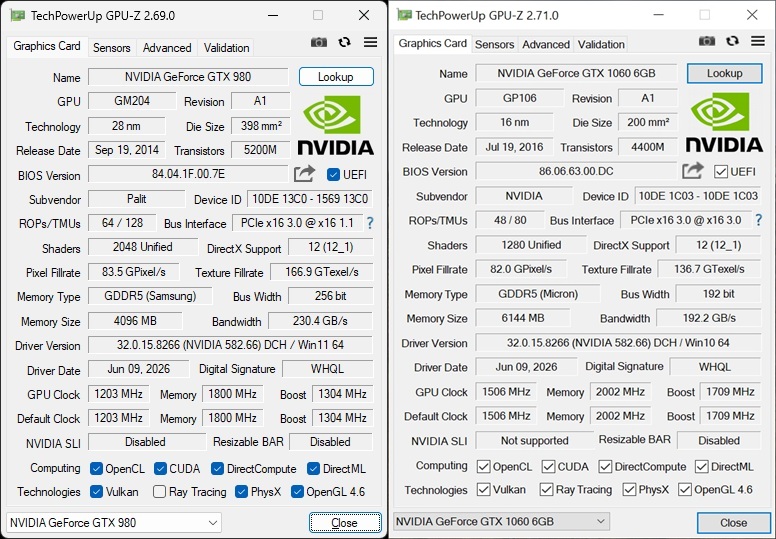Select Graphics Card tab in GPU-Z 2.69.0

tap(47, 47)
